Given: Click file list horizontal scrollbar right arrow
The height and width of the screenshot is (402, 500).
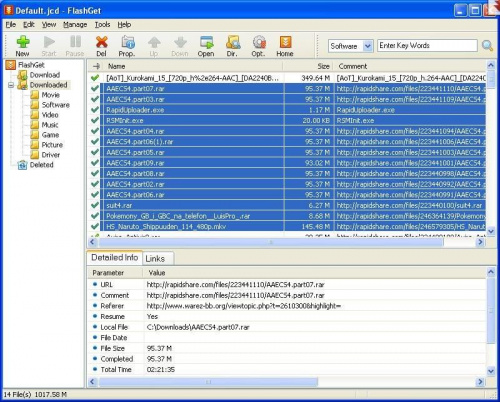Looking at the screenshot, I should (x=480, y=242).
